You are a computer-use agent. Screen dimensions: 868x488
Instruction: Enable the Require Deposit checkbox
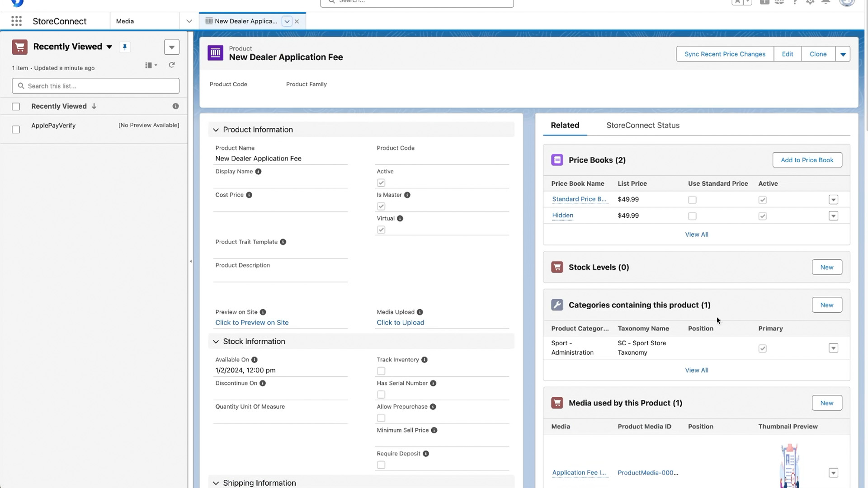[x=381, y=465]
